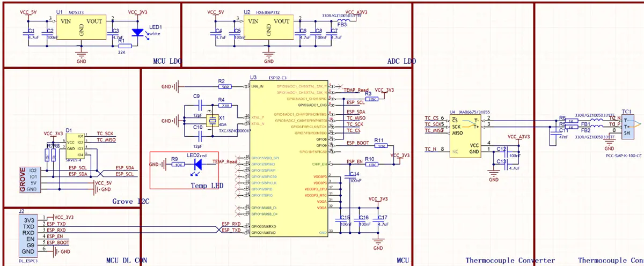Click the red LED2 symbol

click(199, 164)
